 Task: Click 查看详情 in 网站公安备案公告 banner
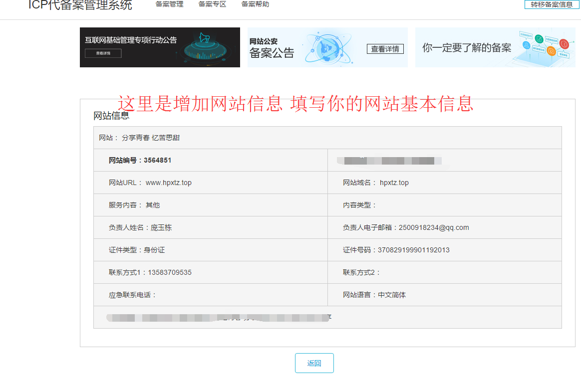[x=385, y=49]
